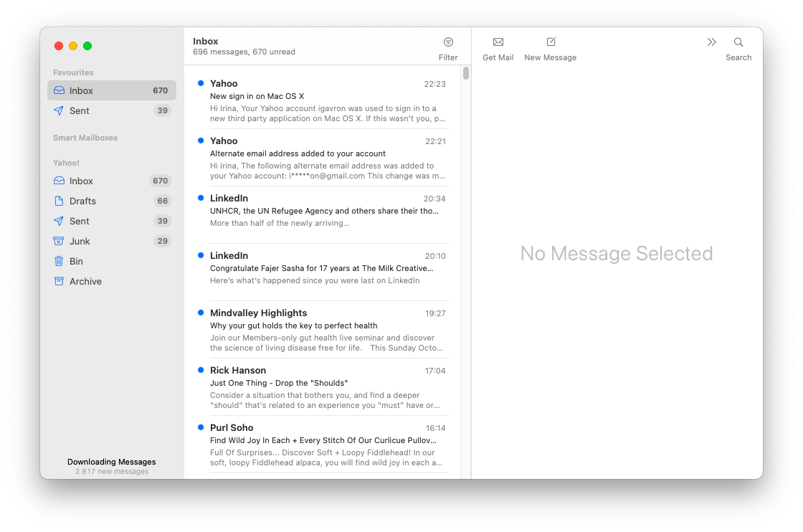Click the Filter icon in the Inbox header
803x532 pixels.
tap(448, 42)
